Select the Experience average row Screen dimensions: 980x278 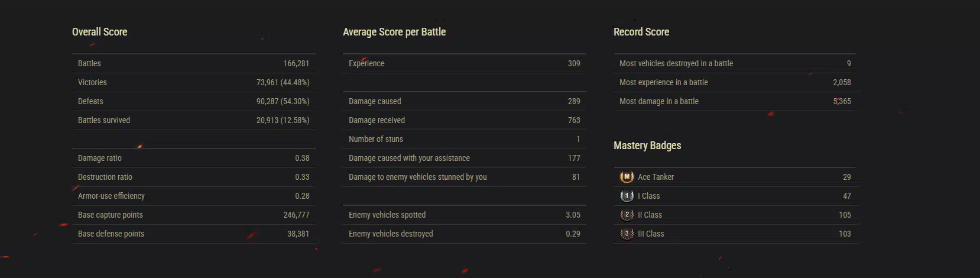click(465, 63)
